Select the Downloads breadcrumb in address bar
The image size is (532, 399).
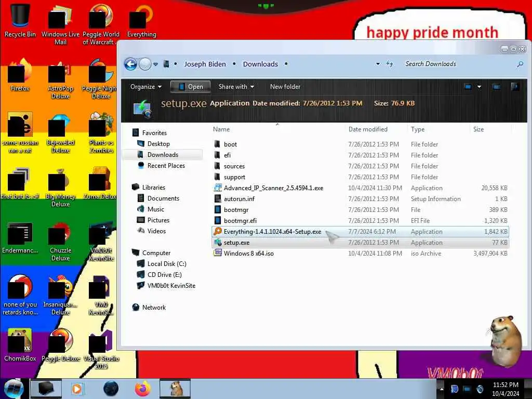click(x=260, y=64)
